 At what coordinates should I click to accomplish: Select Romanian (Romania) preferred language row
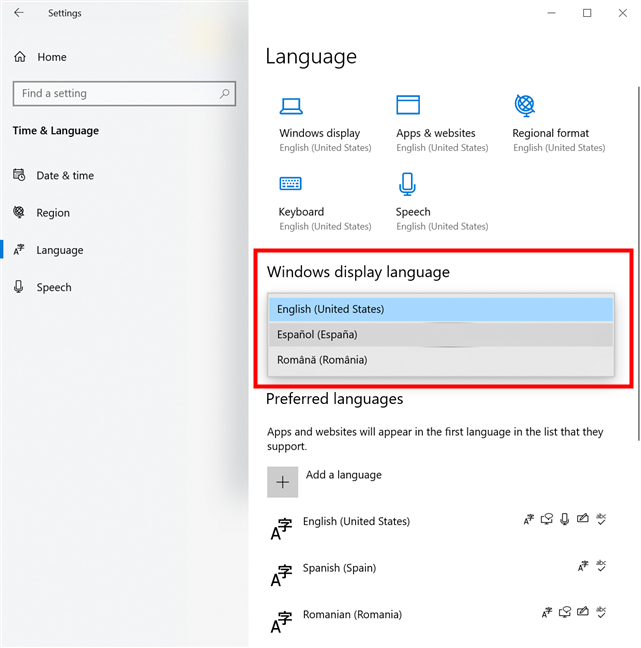click(x=441, y=620)
